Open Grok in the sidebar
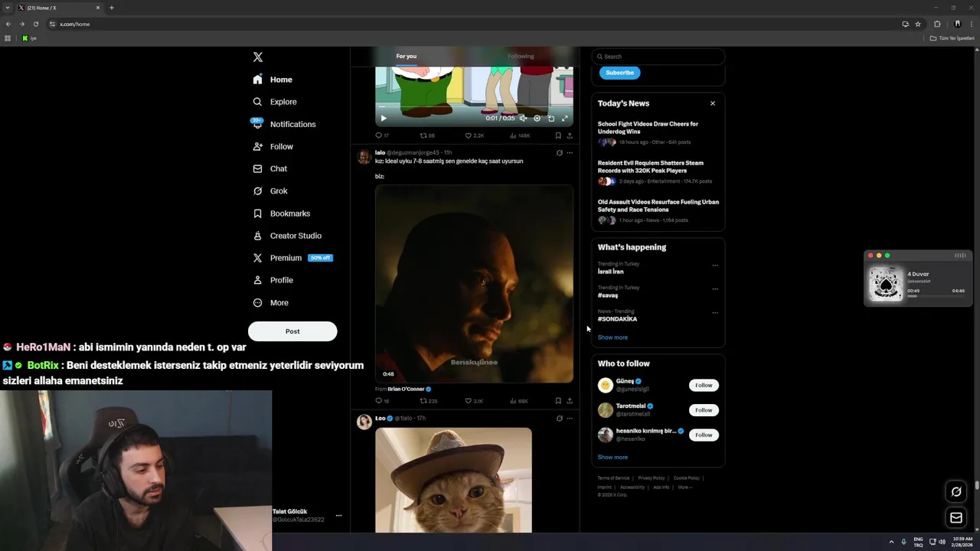Viewport: 980px width, 551px height. coord(270,191)
